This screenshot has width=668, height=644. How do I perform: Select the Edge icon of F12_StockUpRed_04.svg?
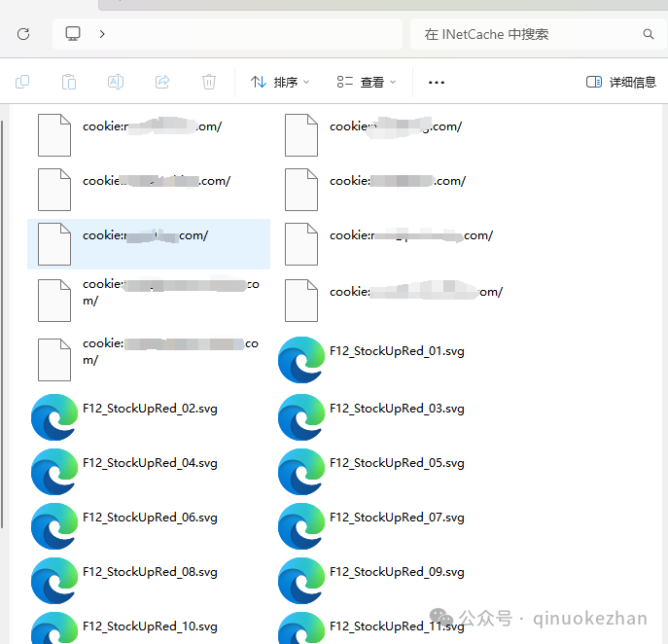click(x=54, y=472)
